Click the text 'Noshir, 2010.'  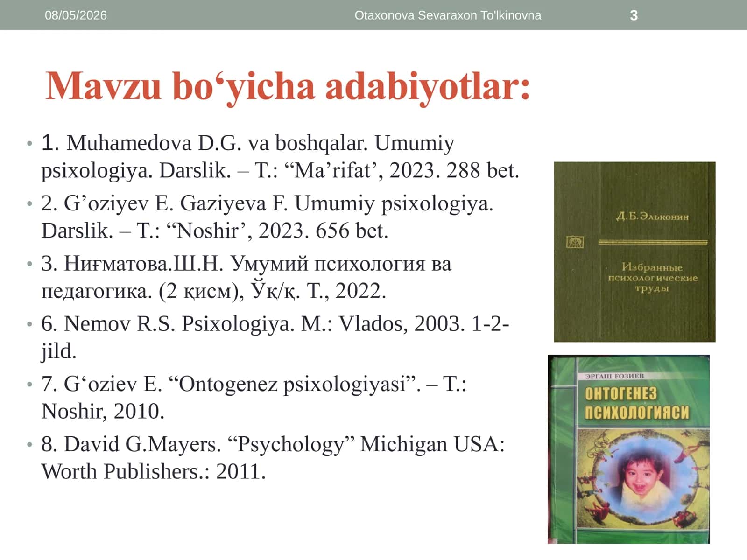pos(103,411)
